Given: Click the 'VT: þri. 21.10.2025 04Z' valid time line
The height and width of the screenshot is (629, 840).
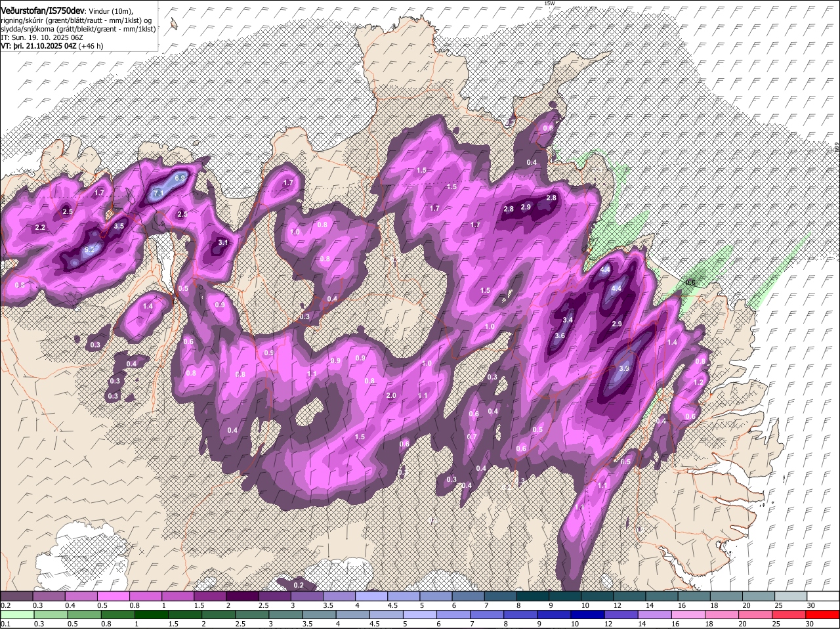Looking at the screenshot, I should pos(52,47).
